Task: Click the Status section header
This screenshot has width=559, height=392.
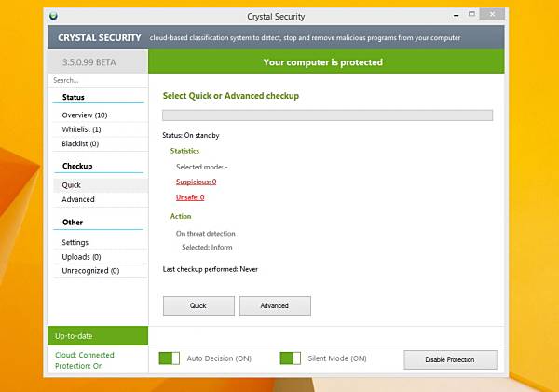Action: coord(74,97)
